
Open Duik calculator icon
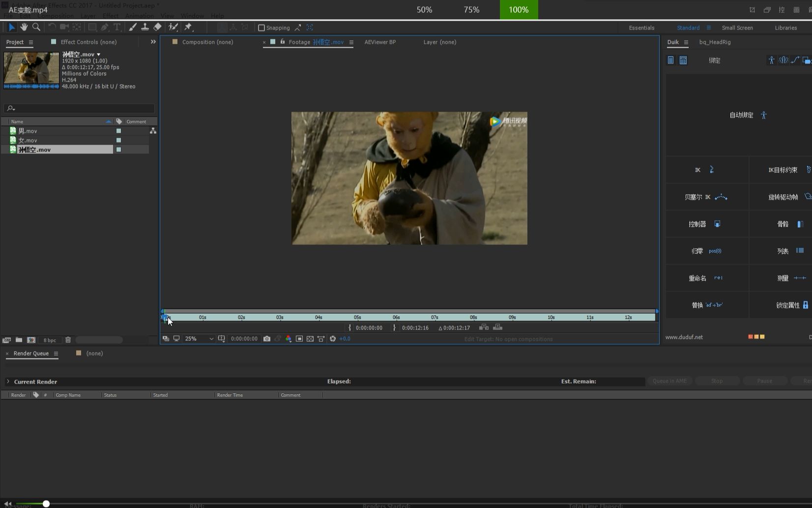pyautogui.click(x=683, y=60)
